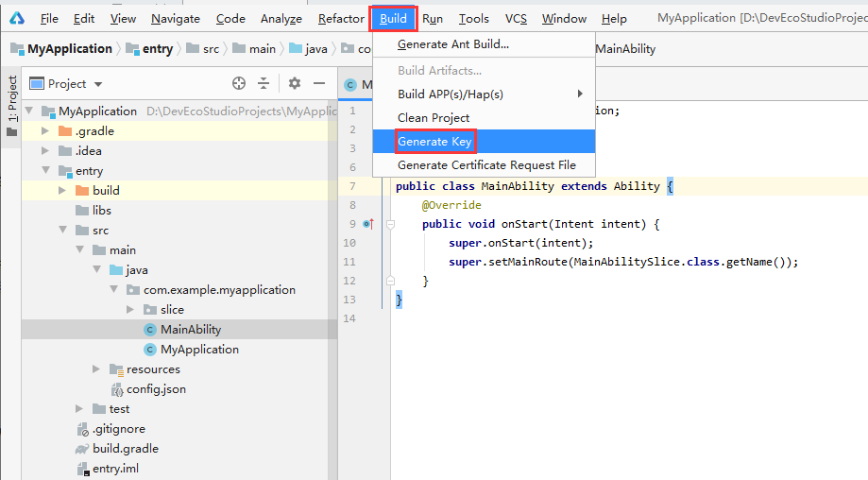Open the Edit menu
Viewport: 868px width, 480px height.
84,18
